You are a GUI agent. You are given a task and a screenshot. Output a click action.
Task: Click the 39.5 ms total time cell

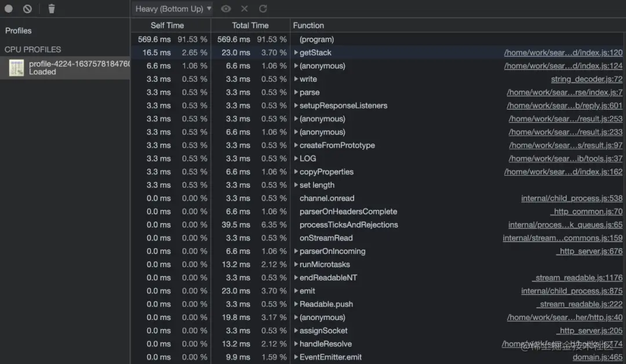[236, 225]
